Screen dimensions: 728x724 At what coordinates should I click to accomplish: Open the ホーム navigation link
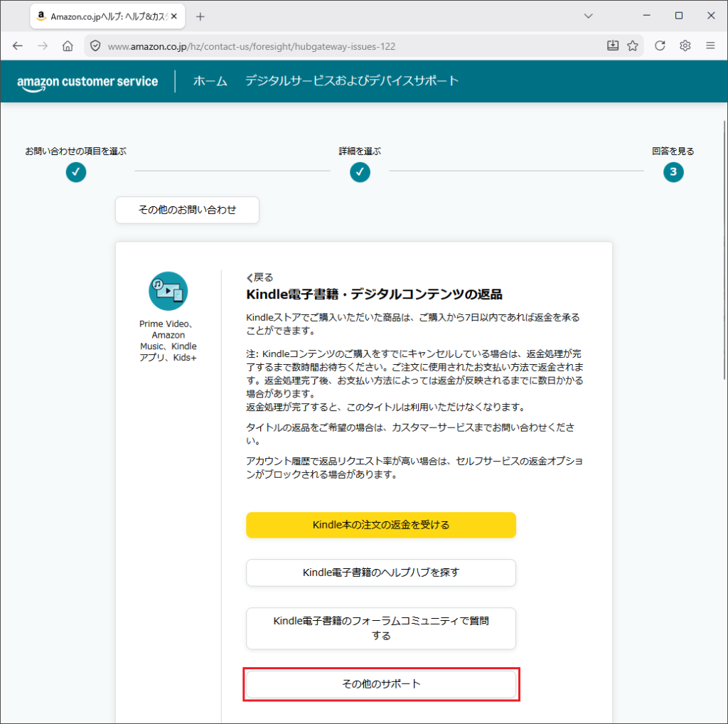click(210, 81)
